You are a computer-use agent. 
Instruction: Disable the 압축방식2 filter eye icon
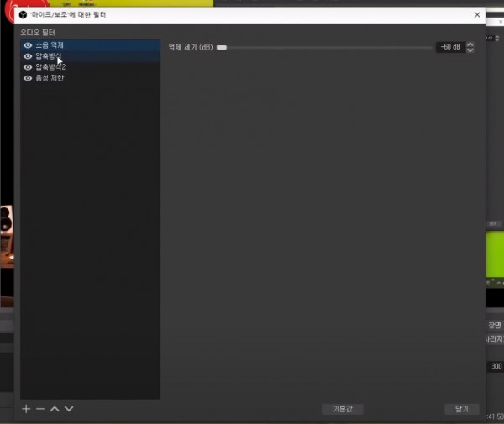[28, 67]
